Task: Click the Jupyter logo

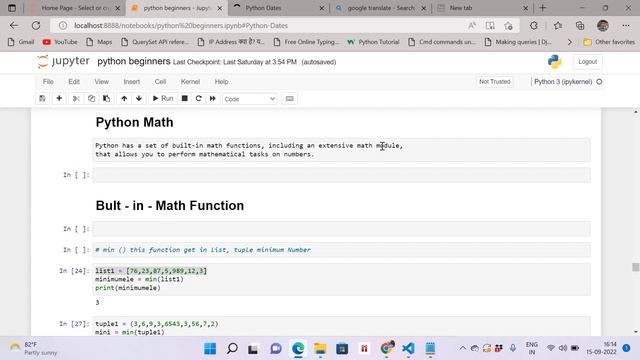Action: pos(64,62)
